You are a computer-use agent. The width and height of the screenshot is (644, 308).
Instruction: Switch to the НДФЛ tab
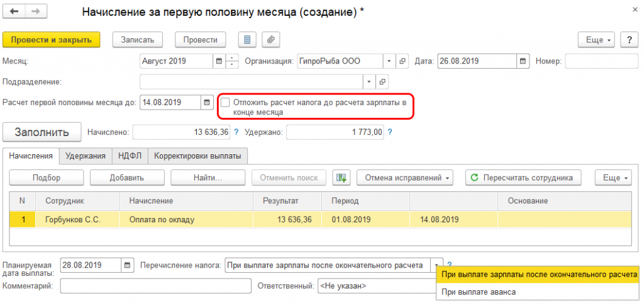(x=130, y=156)
